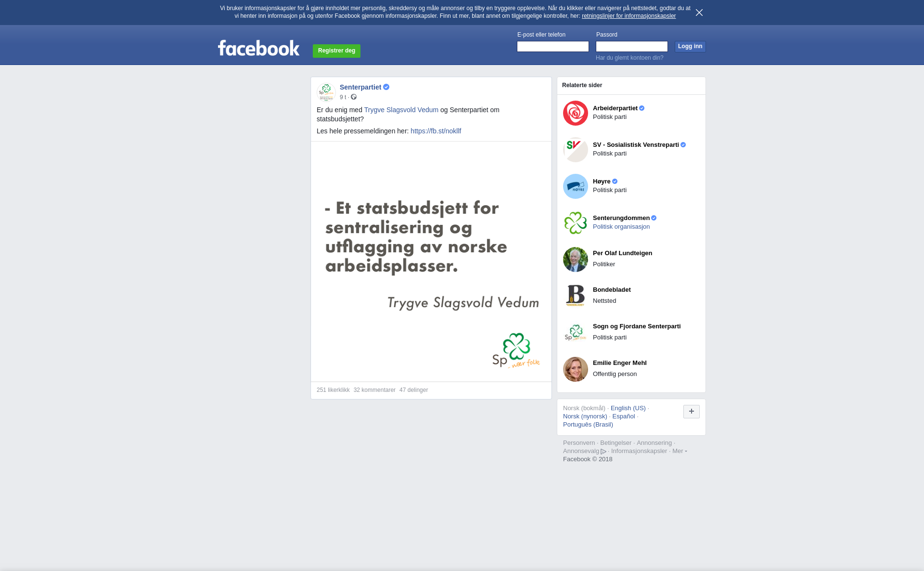Open Arbeiderpartiet page name
Screen dimensions: 924x571
(615, 108)
